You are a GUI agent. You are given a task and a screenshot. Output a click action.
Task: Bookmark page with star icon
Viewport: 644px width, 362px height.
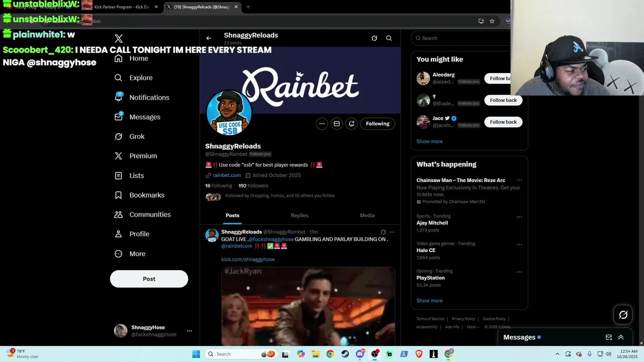point(492,21)
